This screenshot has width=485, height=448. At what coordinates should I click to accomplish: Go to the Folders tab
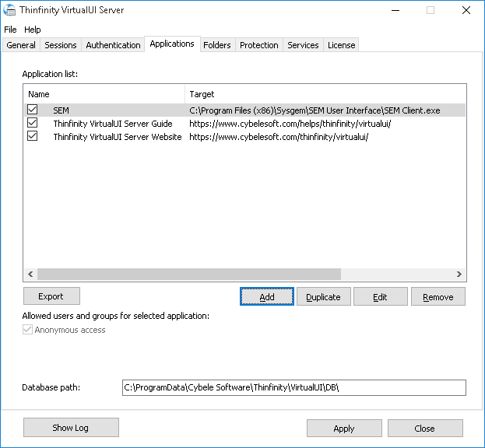tap(217, 45)
